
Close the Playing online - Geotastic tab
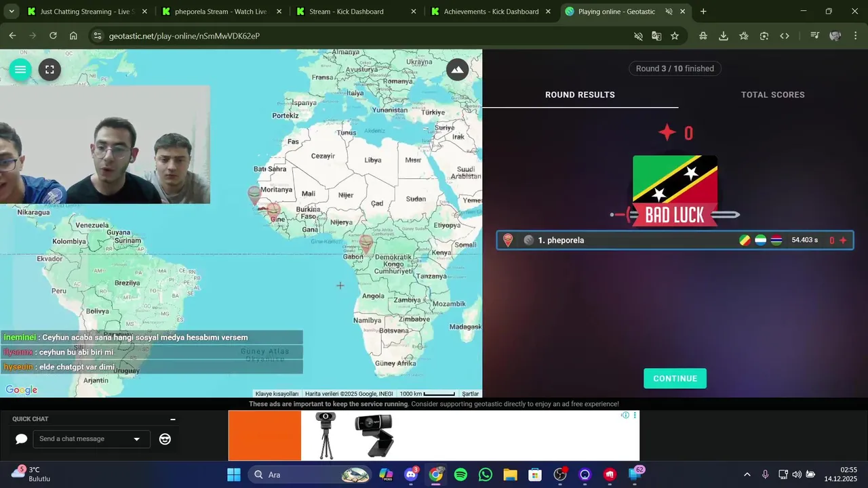(x=683, y=12)
